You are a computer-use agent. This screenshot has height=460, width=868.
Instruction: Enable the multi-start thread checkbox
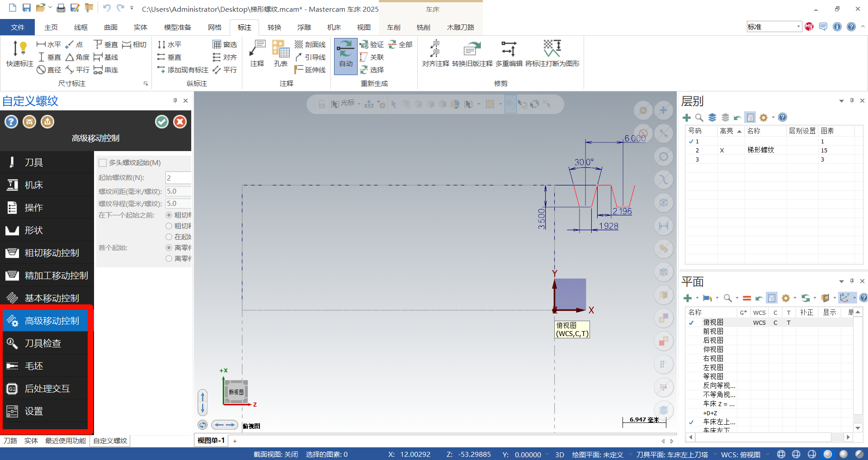coord(103,163)
